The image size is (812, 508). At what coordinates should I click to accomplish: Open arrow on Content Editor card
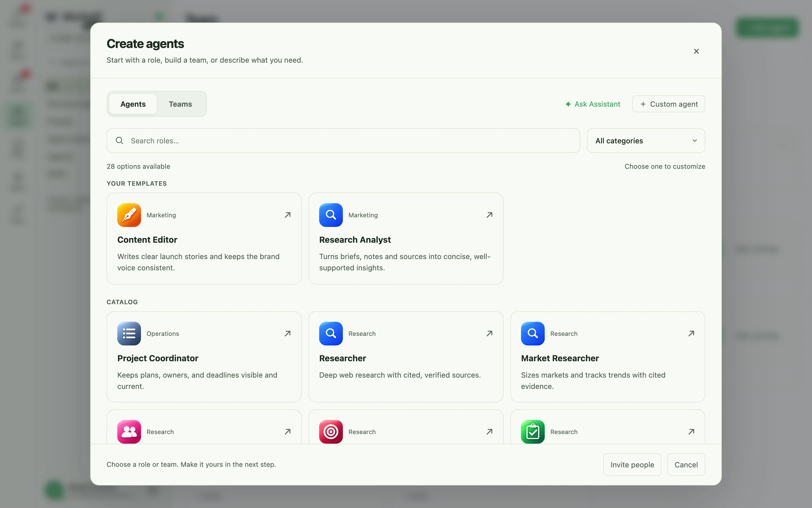point(288,215)
